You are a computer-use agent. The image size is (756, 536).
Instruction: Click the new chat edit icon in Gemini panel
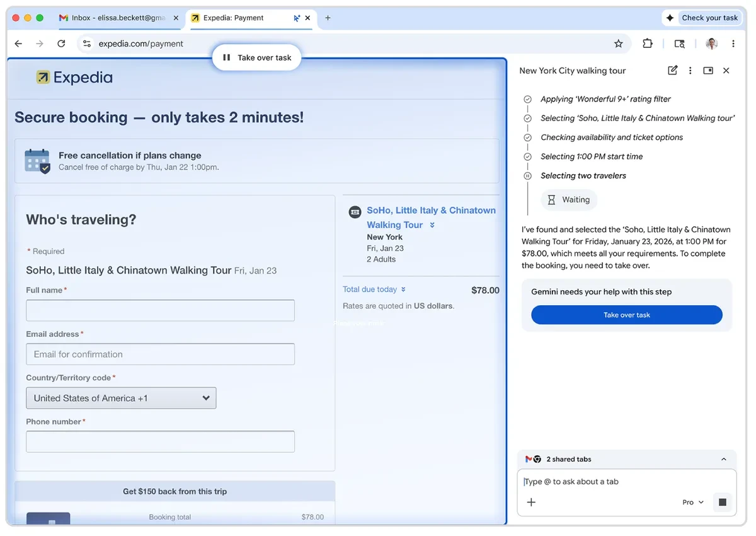[x=672, y=71]
